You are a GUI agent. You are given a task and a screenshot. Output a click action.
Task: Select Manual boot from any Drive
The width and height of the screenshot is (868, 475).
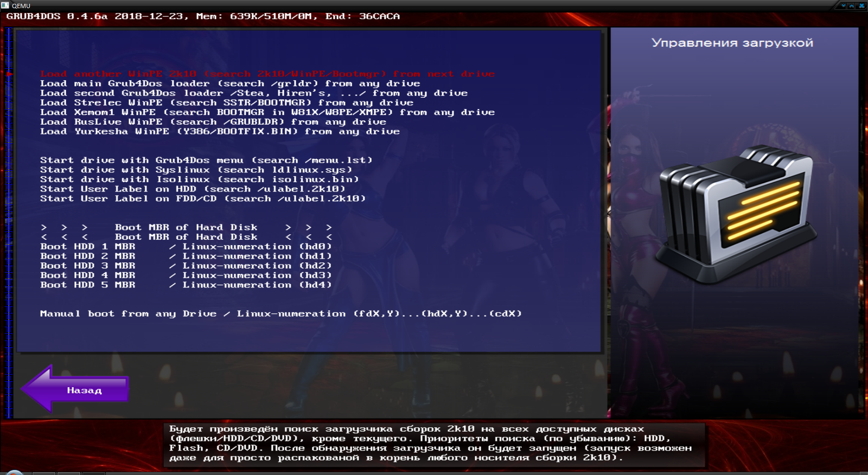[x=281, y=314]
